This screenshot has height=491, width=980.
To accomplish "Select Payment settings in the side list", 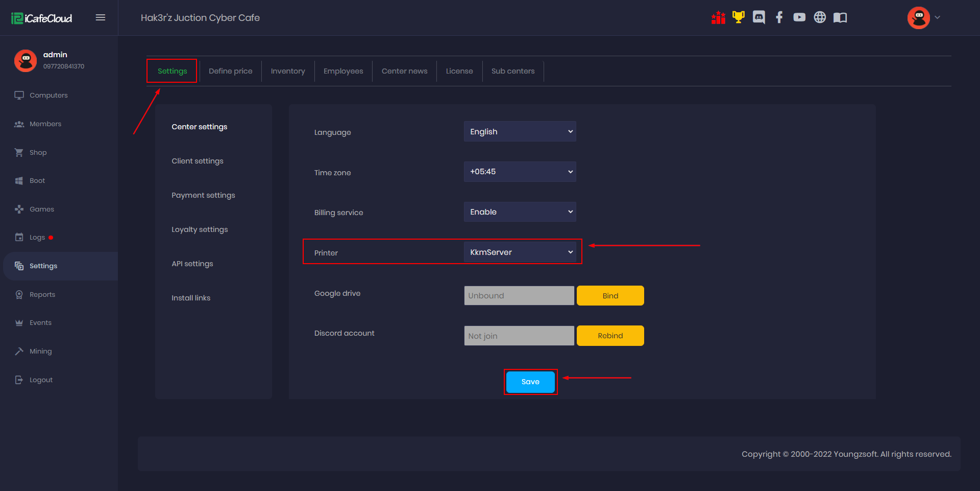I will tap(203, 195).
